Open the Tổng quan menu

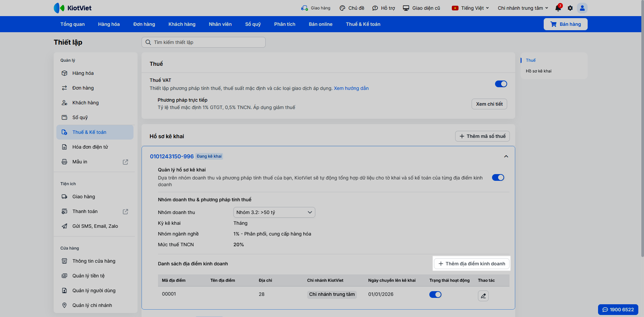click(x=72, y=24)
